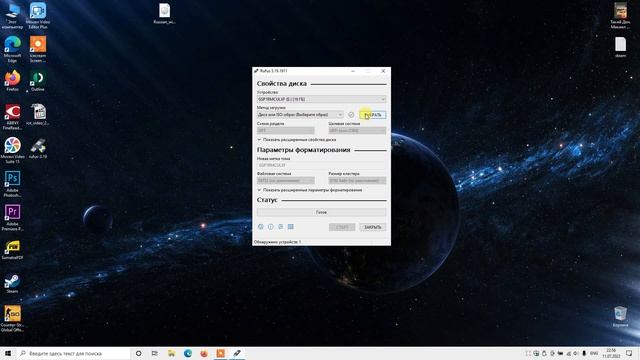Open Firefox from the taskbar
This screenshot has height=360, width=640.
[x=204, y=353]
